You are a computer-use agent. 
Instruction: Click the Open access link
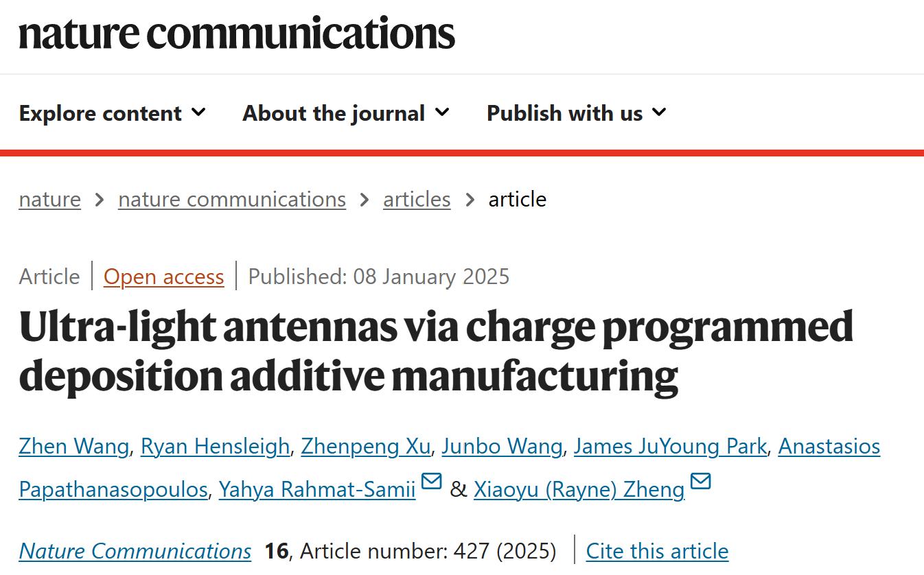click(x=163, y=277)
